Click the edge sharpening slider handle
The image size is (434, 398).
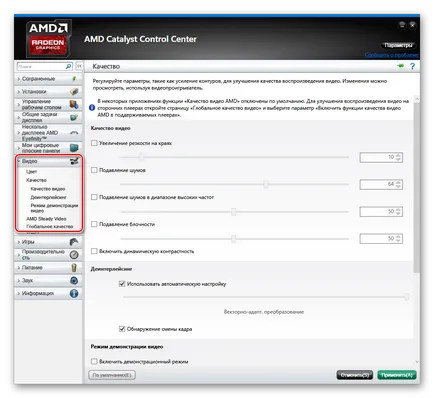(142, 157)
